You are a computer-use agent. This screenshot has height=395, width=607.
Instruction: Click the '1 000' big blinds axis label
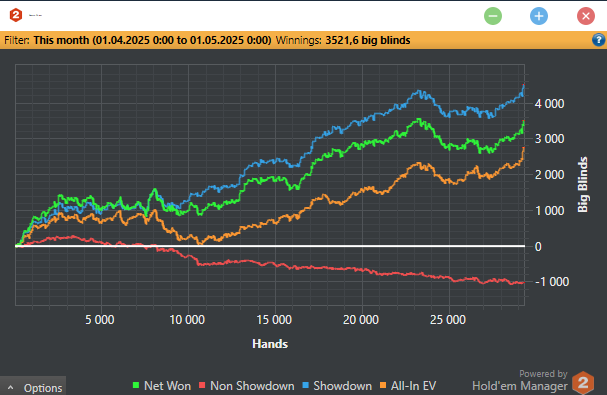pos(549,211)
